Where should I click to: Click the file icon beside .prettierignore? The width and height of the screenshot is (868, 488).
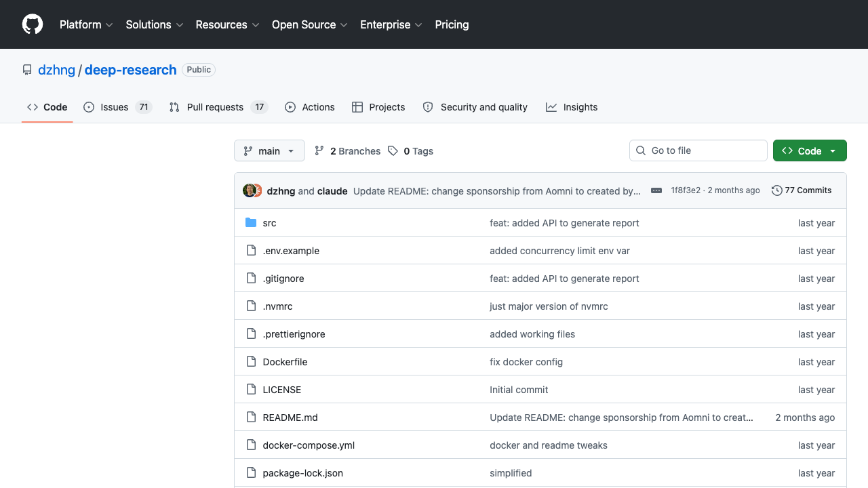251,334
